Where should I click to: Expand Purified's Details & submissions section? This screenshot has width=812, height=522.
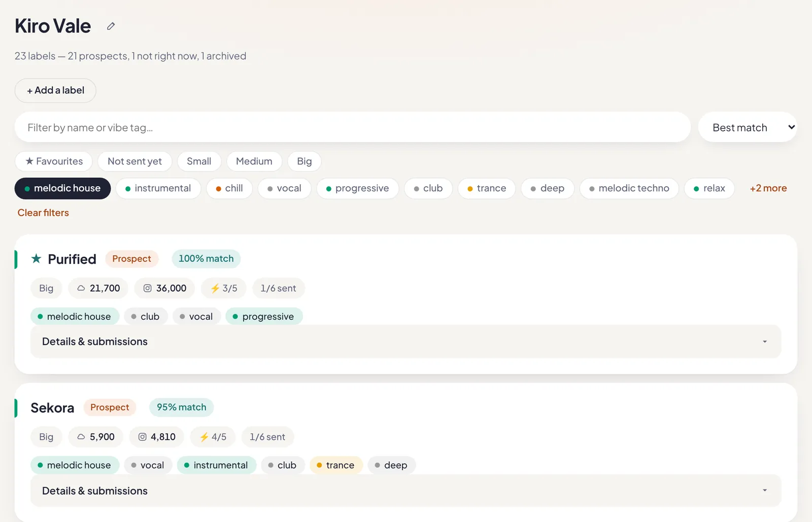point(405,341)
